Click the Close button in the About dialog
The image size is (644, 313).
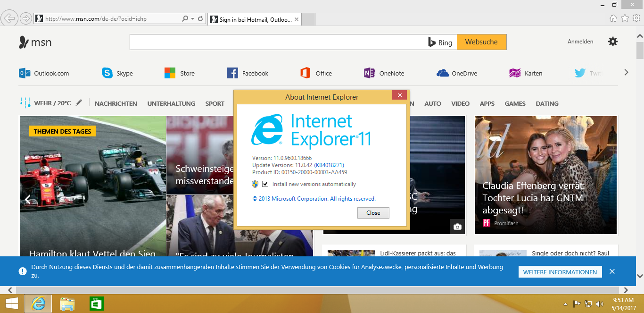tap(373, 213)
